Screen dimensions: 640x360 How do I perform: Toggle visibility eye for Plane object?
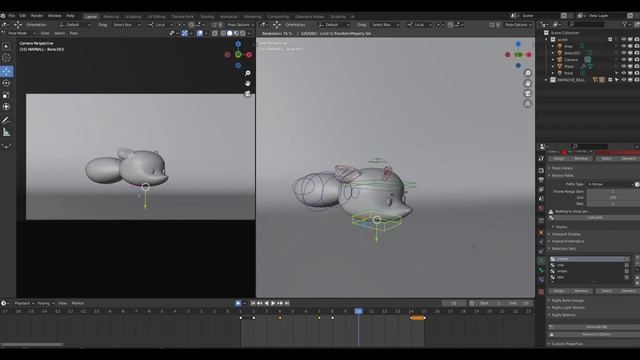(x=623, y=66)
